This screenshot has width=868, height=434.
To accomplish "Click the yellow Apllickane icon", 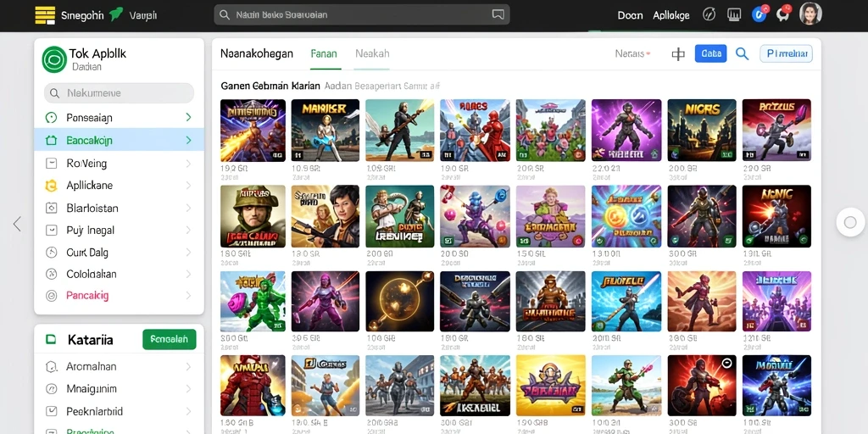I will [x=51, y=186].
